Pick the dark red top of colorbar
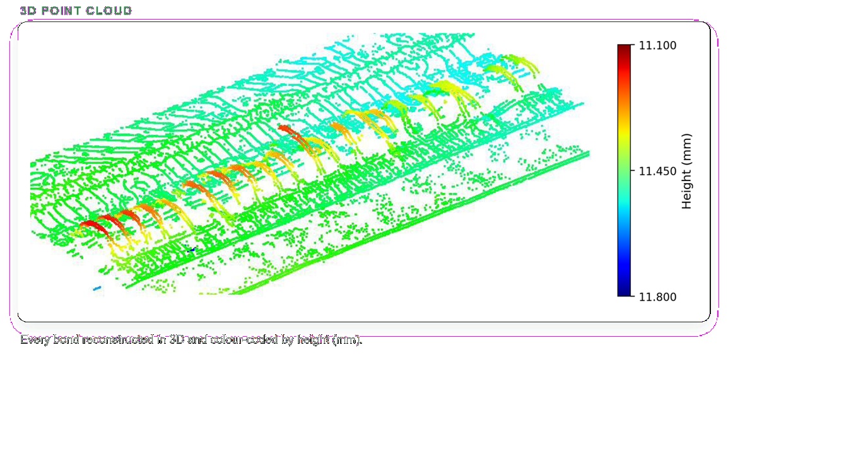This screenshot has width=868, height=463. click(624, 49)
